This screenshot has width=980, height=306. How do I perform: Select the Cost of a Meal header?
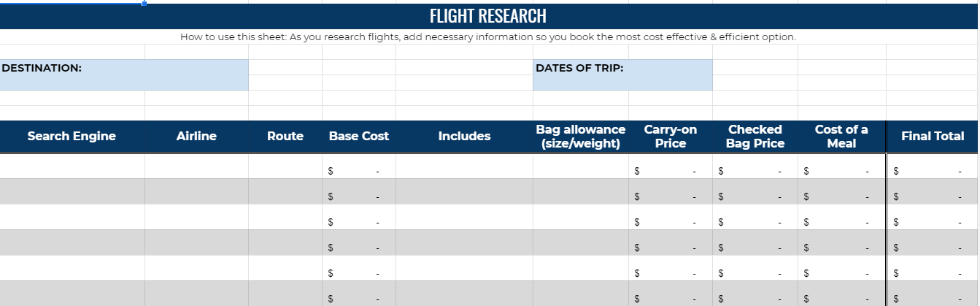841,137
